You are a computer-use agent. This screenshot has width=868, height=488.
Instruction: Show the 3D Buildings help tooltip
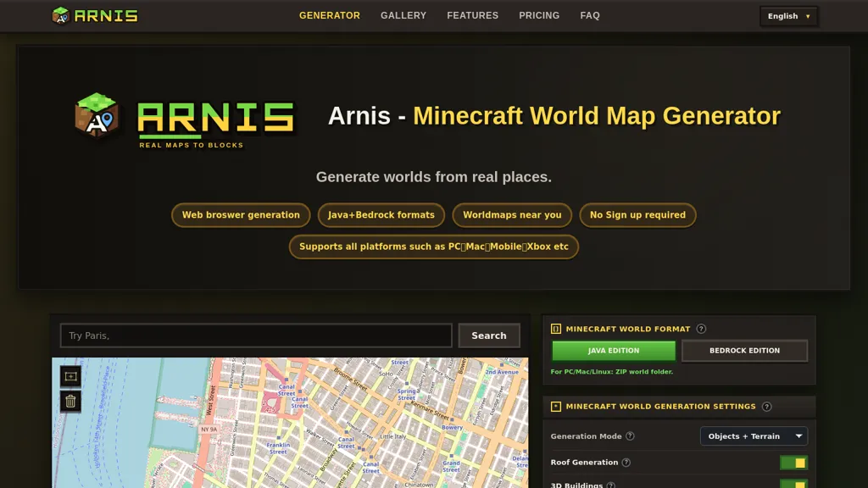pos(610,485)
